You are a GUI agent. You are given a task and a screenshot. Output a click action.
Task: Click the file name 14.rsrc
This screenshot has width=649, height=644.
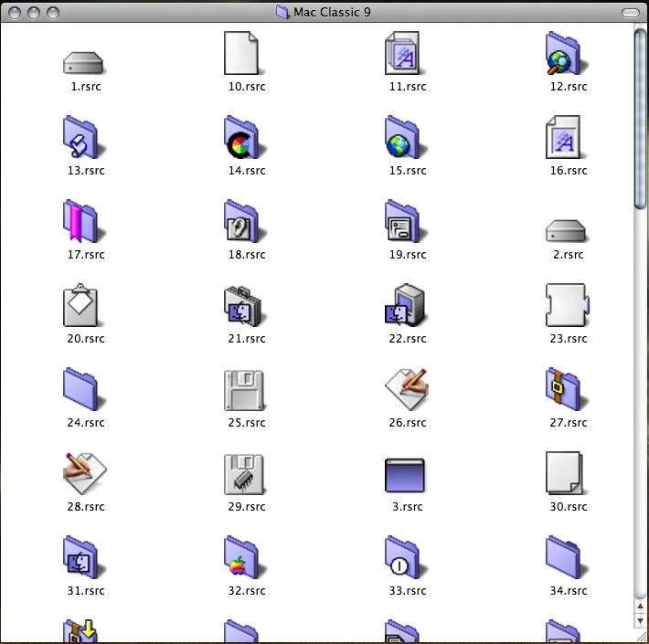tap(247, 171)
